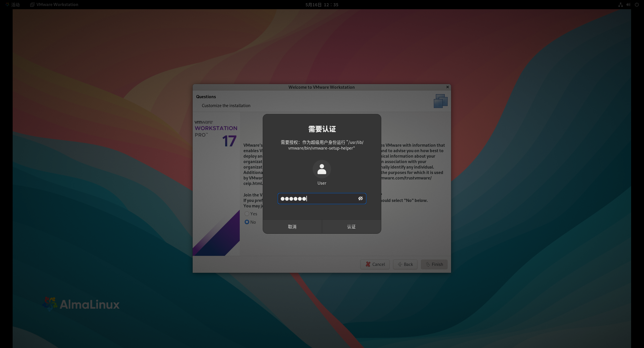Screen dimensions: 644x348
Task: Click the vmware-setup-helper authorization message
Action: pos(322,145)
